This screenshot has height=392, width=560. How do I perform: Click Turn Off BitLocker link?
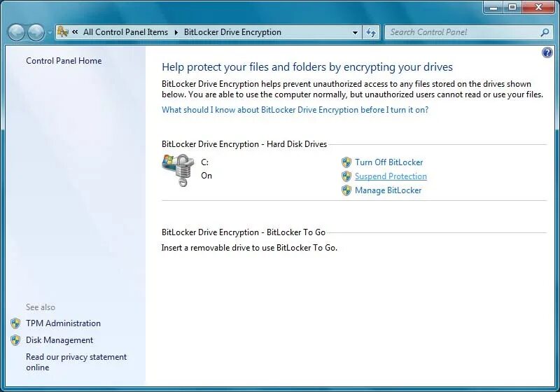(x=388, y=162)
